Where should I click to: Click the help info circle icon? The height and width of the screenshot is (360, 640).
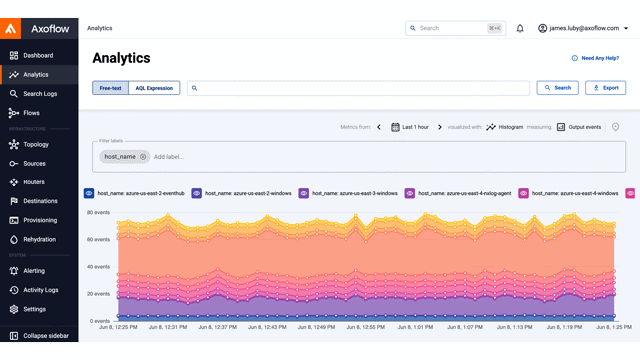point(575,58)
